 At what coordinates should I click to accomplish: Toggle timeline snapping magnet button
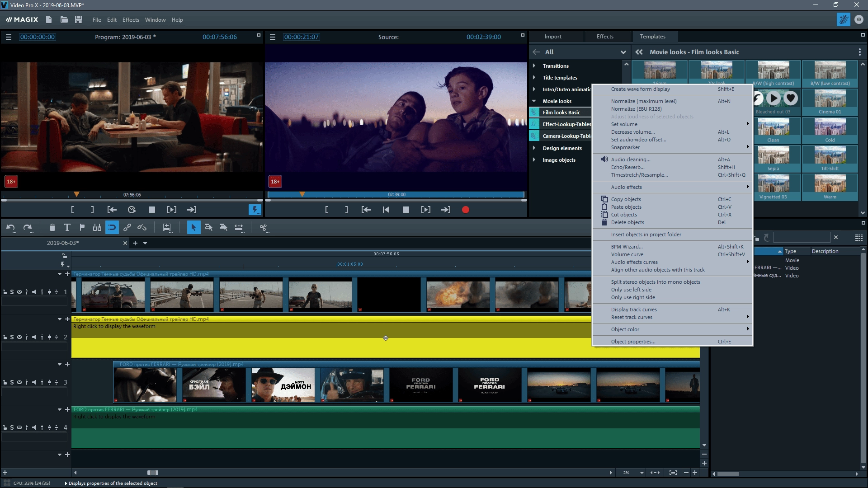click(112, 228)
